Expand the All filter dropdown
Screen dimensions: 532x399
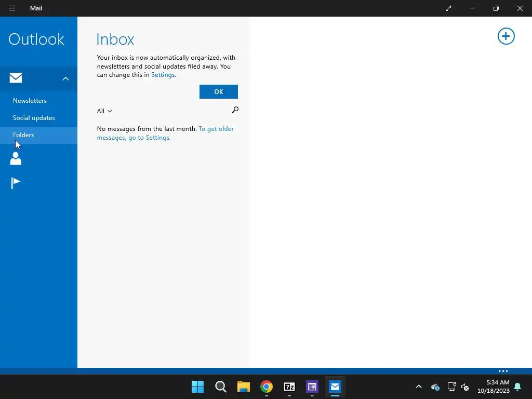(104, 111)
